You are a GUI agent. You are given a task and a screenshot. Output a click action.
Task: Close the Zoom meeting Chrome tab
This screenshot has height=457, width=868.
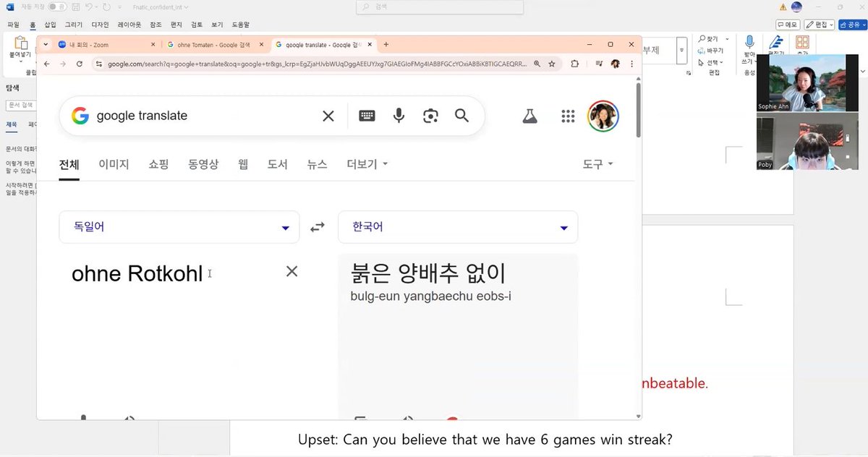(153, 44)
